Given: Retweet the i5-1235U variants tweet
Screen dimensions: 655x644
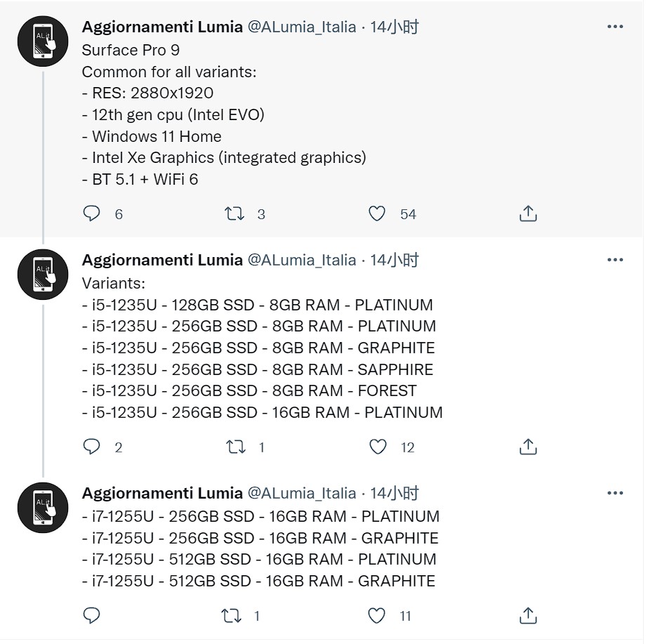Looking at the screenshot, I should click(236, 447).
